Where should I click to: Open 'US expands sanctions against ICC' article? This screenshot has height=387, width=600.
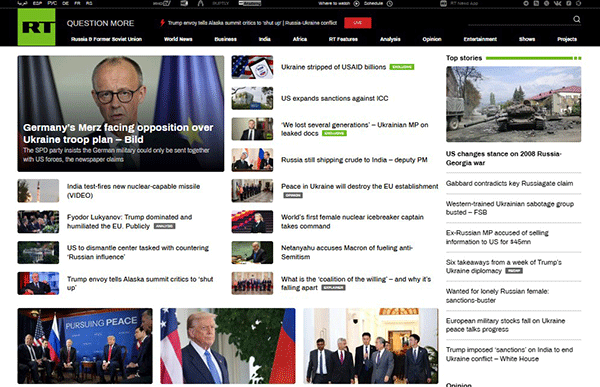[x=334, y=98]
